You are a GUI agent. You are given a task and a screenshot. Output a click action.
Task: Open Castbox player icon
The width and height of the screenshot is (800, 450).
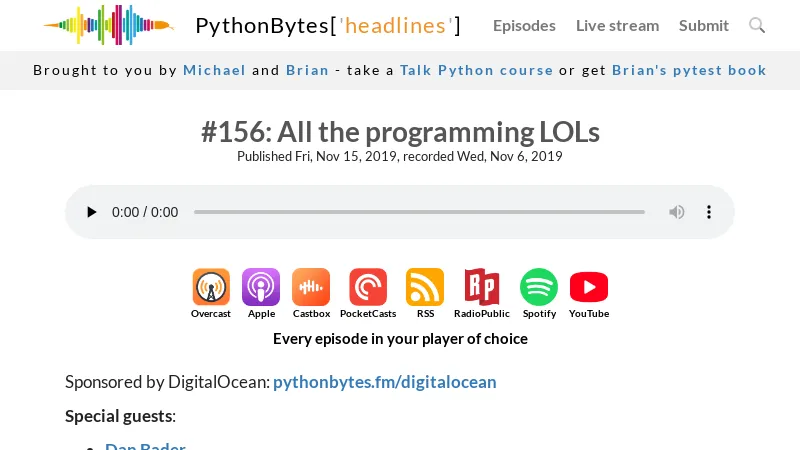click(311, 287)
